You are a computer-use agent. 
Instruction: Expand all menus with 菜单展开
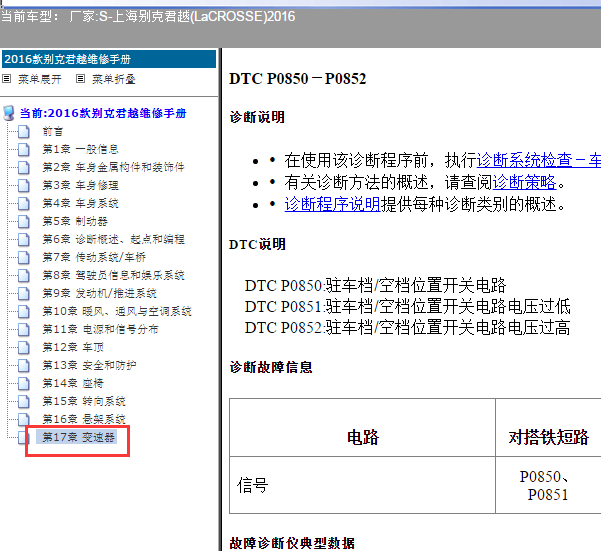point(40,79)
